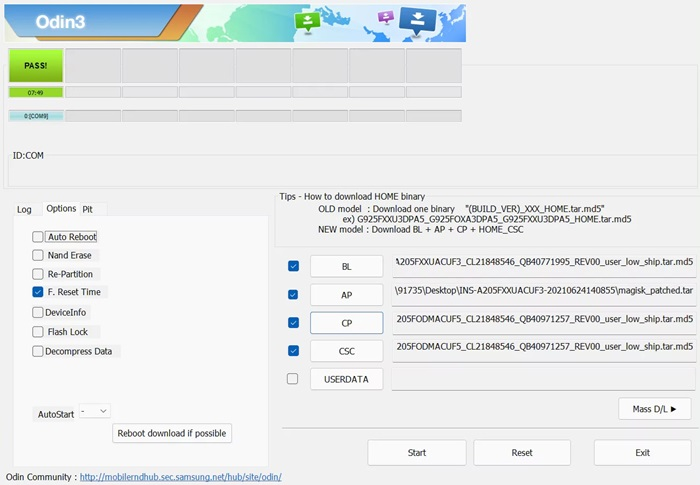The height and width of the screenshot is (485, 700).
Task: Enable the Auto Reboot checkbox
Action: [x=38, y=237]
